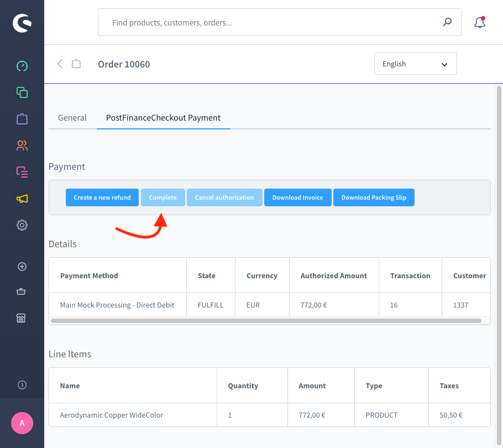Open the Orders bag icon in sidebar
The image size is (503, 448).
click(x=22, y=119)
